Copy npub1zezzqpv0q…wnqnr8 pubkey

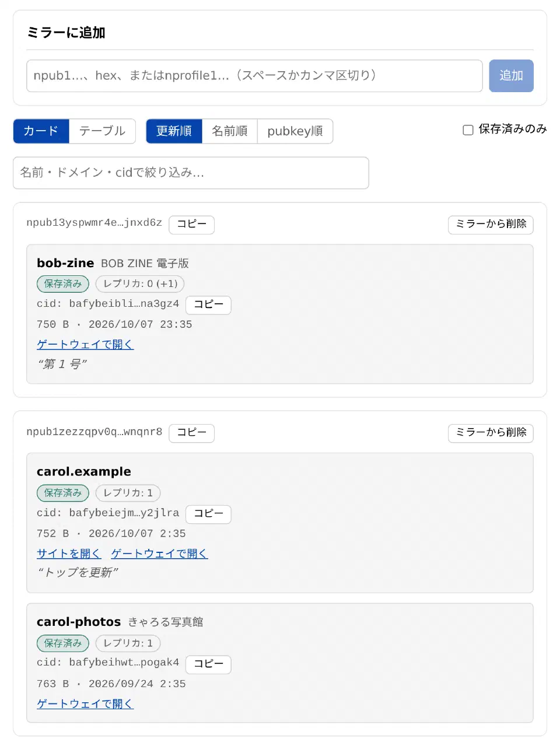tap(191, 433)
